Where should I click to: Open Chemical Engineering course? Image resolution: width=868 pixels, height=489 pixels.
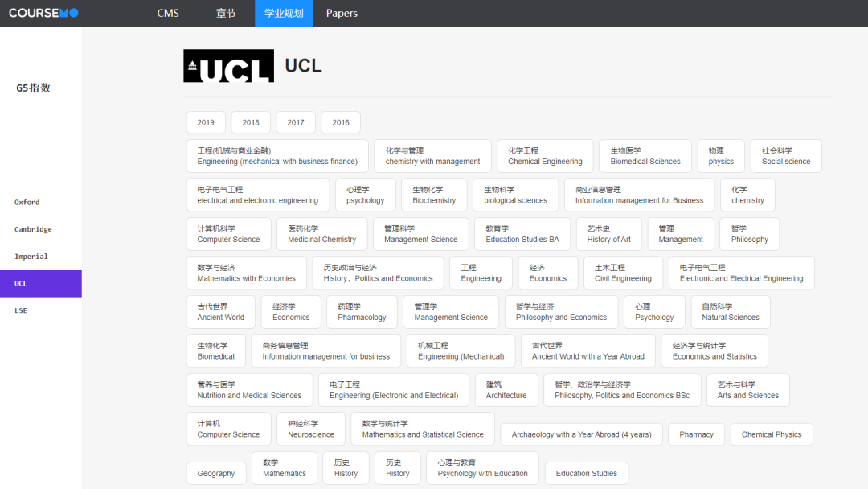click(545, 156)
